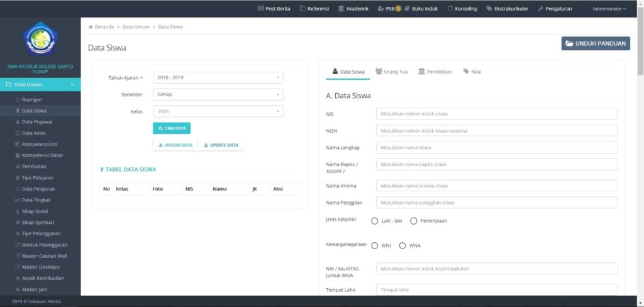
Task: Select the Perempuan radio button
Action: 414,221
